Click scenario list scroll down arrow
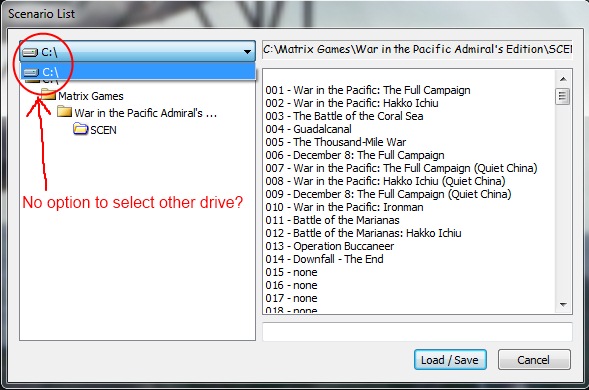Image resolution: width=589 pixels, height=390 pixels. coord(563,304)
